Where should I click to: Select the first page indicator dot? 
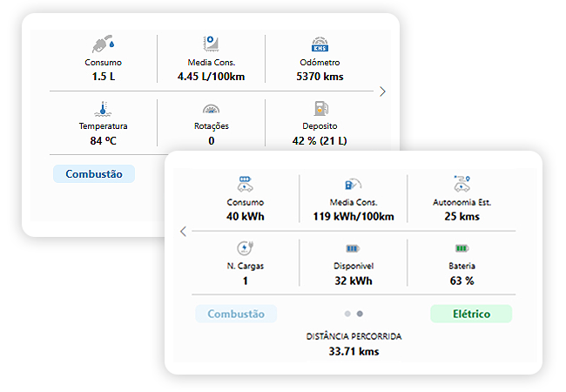(x=347, y=314)
